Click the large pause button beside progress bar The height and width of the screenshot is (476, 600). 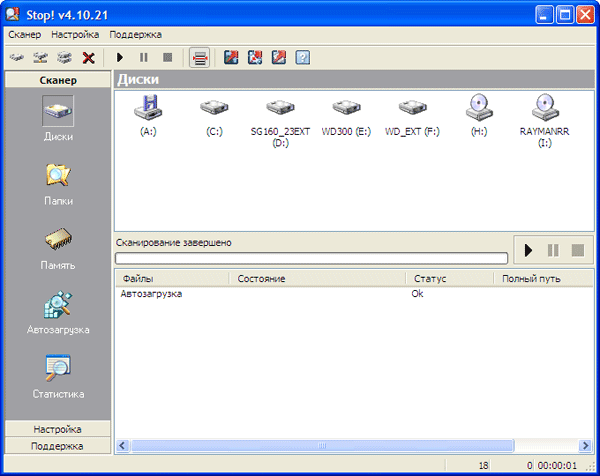click(x=553, y=250)
